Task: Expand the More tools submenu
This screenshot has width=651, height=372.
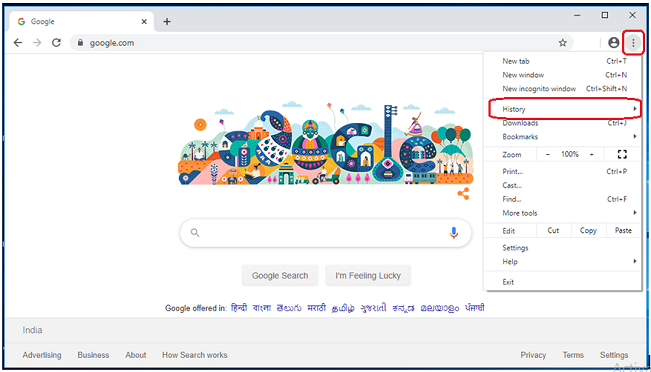Action: 563,213
